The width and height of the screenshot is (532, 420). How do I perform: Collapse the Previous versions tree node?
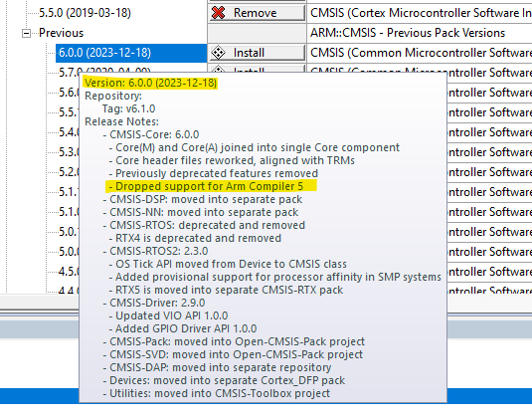click(26, 33)
